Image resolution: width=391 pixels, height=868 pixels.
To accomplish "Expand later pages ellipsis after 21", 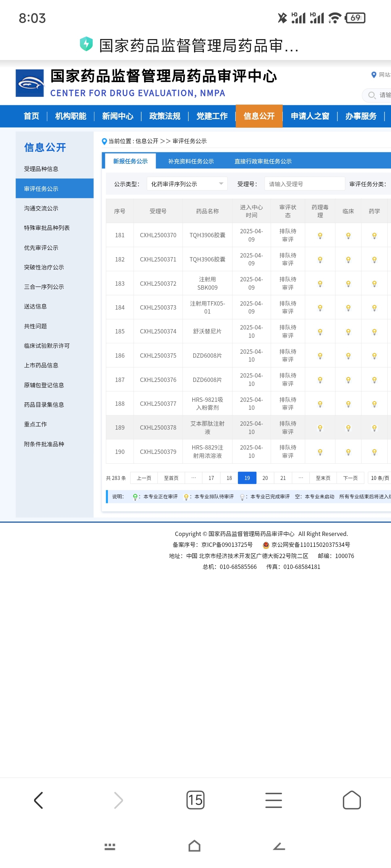I will click(x=301, y=478).
